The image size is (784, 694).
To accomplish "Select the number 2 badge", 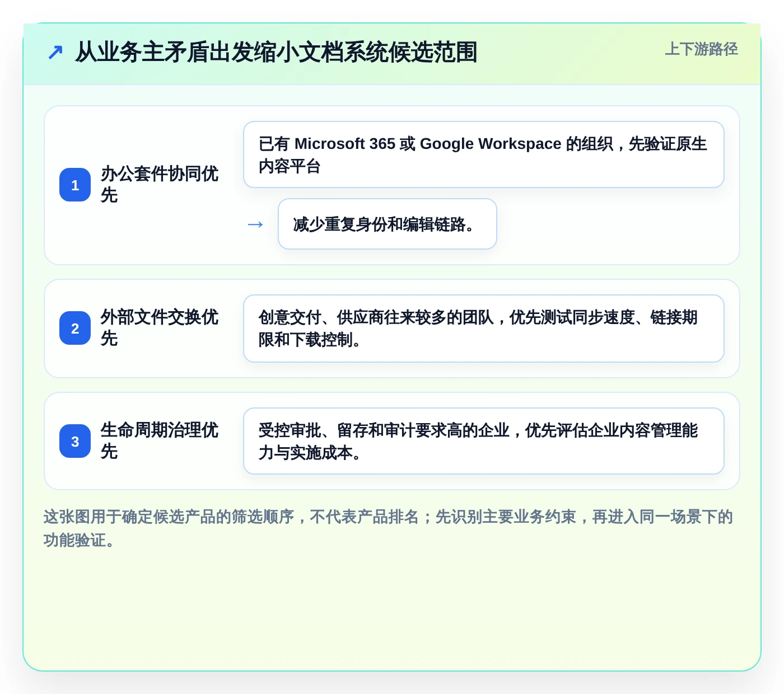I will (75, 328).
